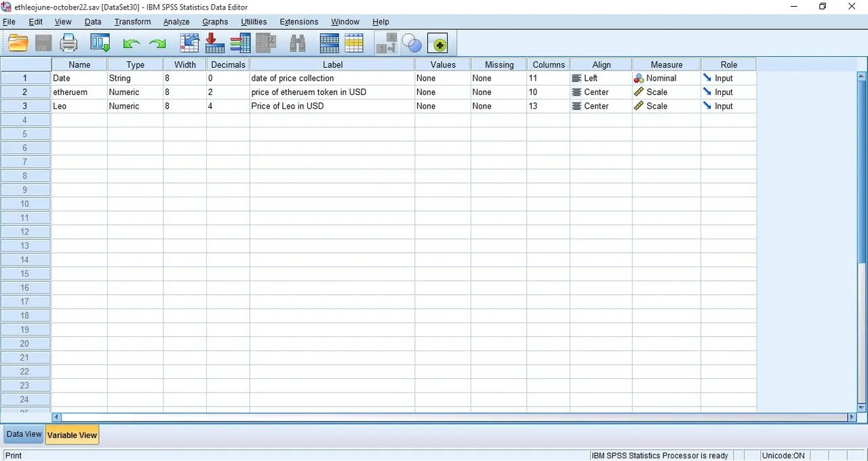
Task: Click the 'Leo' variable name cell
Action: click(x=79, y=106)
